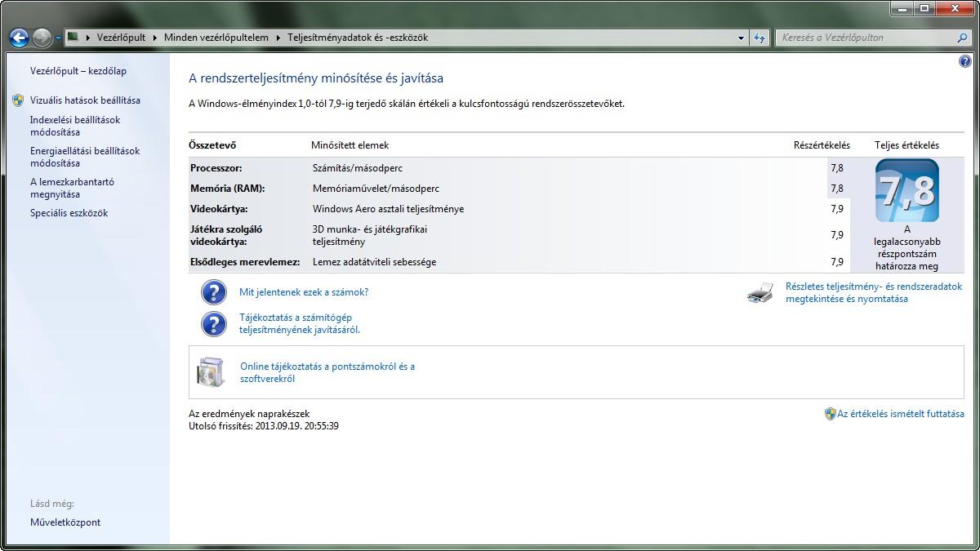The height and width of the screenshot is (551, 980).
Task: Select the Processzor: row label
Action: pyautogui.click(x=216, y=168)
